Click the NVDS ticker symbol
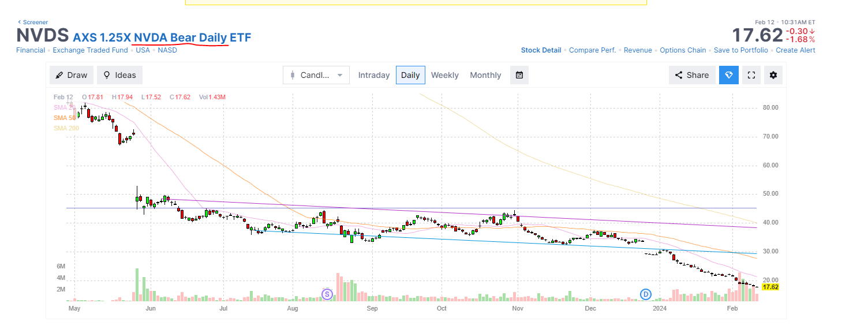Image resolution: width=868 pixels, height=329 pixels. [43, 36]
